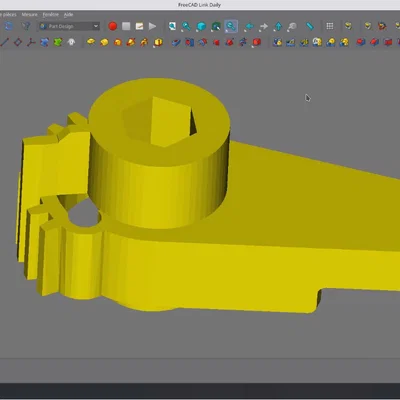The height and width of the screenshot is (400, 400).
Task: Select the yellow Revolution tool
Action: coord(104,42)
